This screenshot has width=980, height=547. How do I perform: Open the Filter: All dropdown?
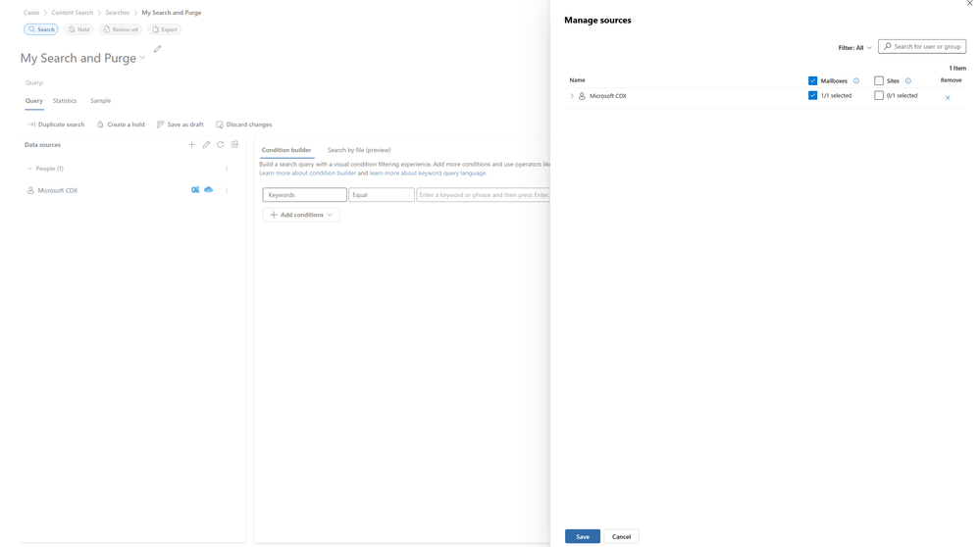coord(854,47)
